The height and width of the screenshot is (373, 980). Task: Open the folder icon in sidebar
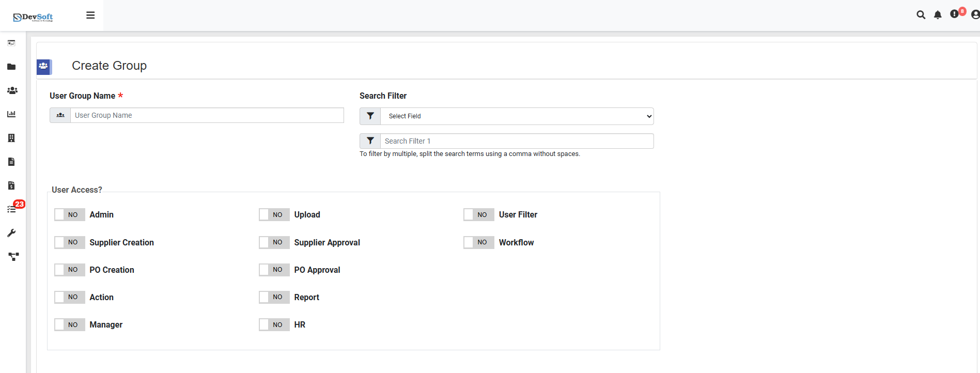pos(11,67)
